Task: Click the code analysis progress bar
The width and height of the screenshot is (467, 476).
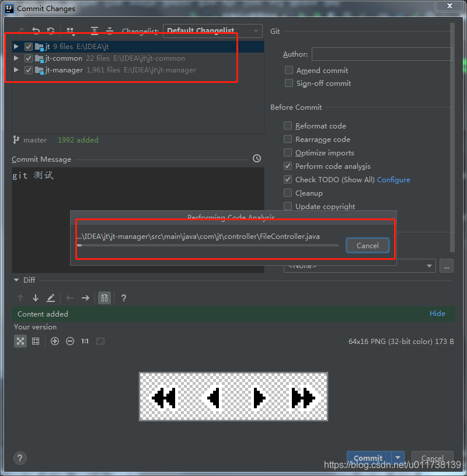Action: pos(208,245)
